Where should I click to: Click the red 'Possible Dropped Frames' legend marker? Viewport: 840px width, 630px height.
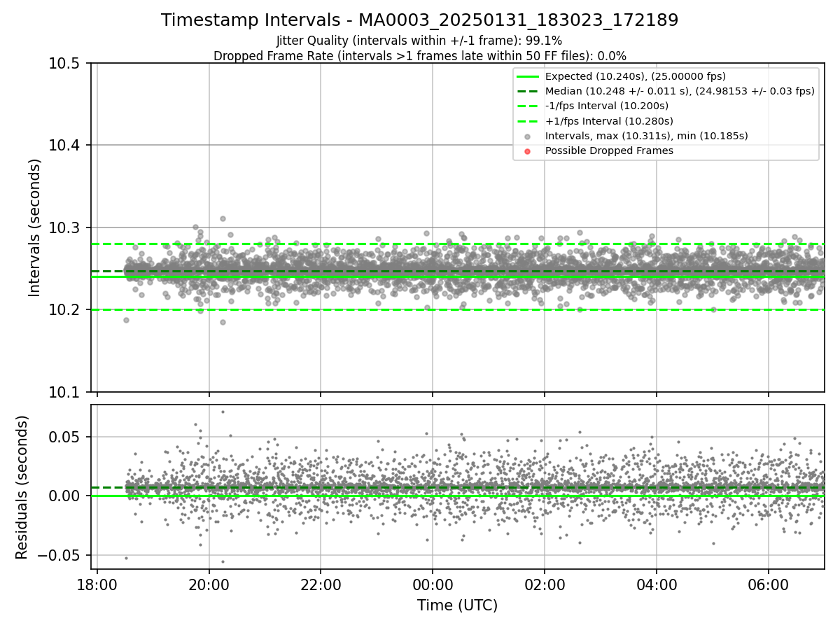click(x=528, y=151)
